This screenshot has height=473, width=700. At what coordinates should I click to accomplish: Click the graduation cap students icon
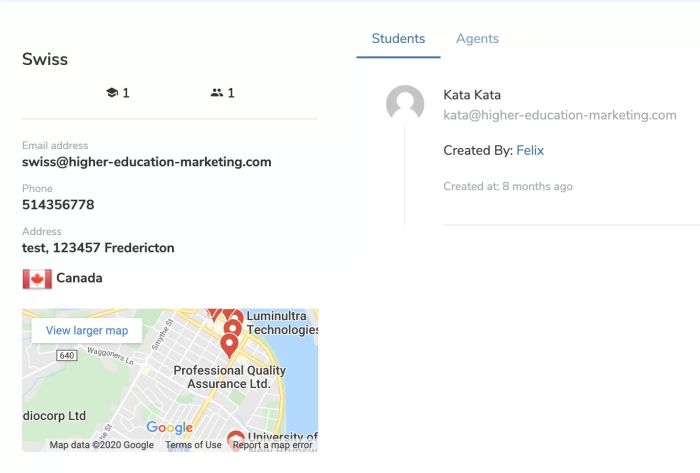coord(112,93)
